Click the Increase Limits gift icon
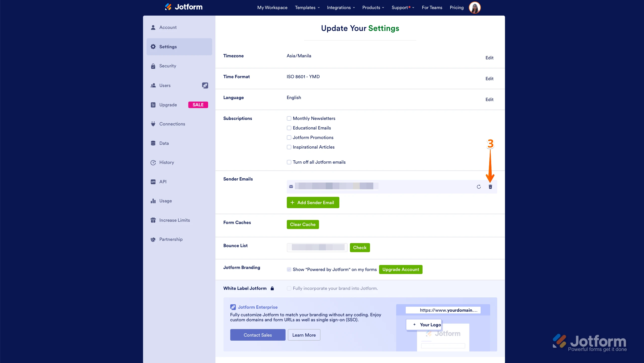Viewport: 644px width, 363px height. [x=153, y=220]
